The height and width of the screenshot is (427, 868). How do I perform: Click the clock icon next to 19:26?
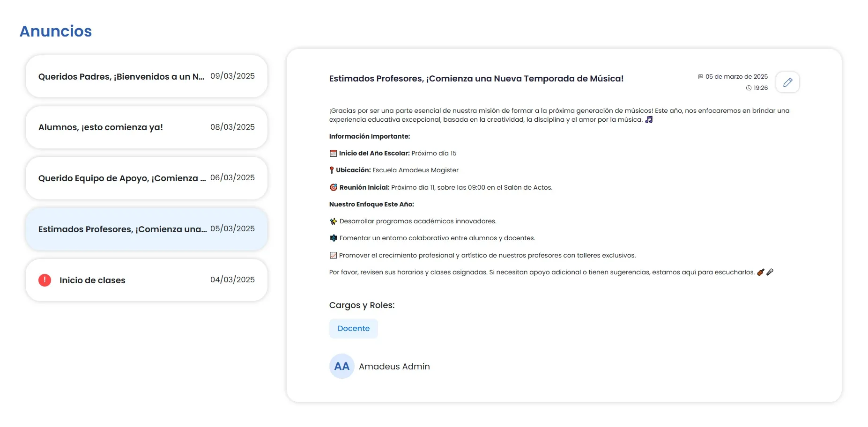click(x=749, y=88)
